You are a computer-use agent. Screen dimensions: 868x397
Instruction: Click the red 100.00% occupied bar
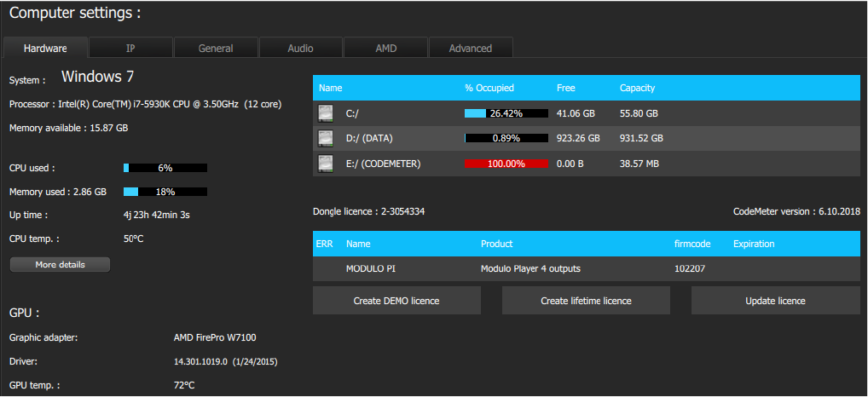(x=506, y=164)
